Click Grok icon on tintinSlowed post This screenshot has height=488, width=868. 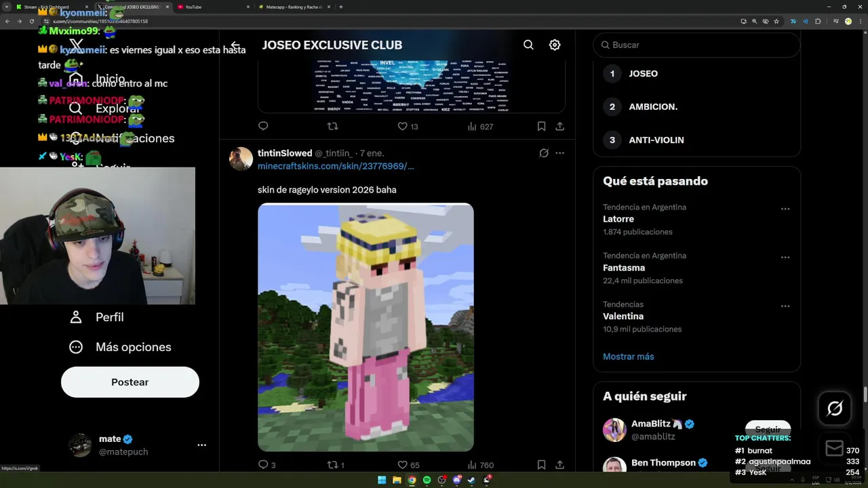tap(544, 153)
